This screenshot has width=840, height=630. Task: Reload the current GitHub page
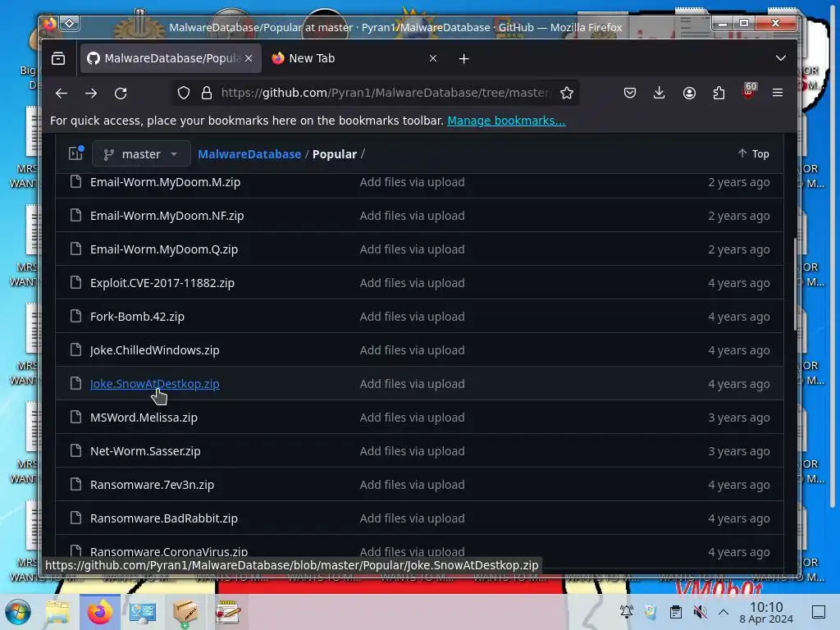coord(121,94)
